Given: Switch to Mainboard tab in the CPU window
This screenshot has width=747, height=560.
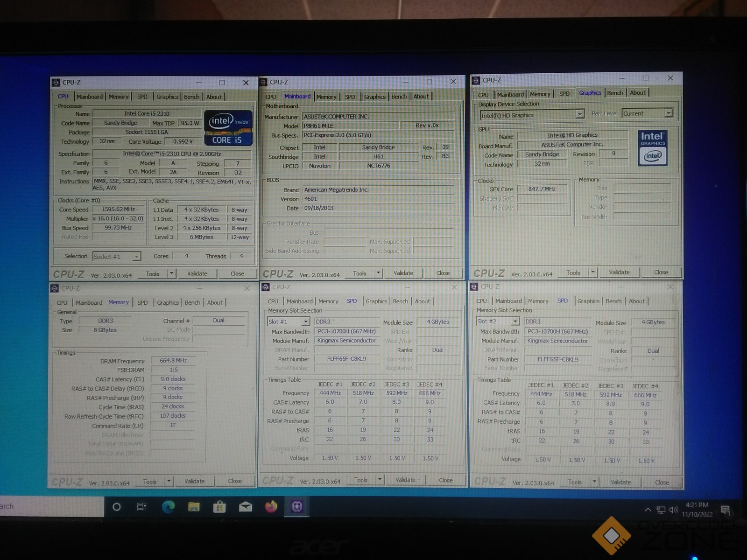Looking at the screenshot, I should coord(89,97).
